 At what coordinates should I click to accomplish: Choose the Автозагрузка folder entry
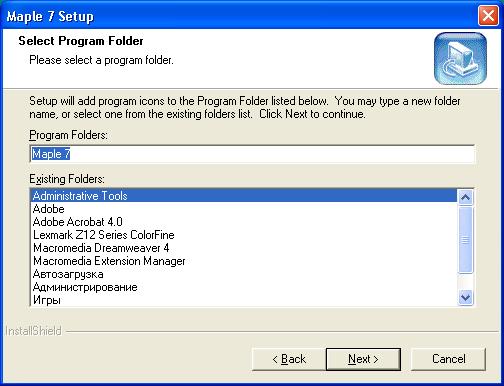[x=244, y=274]
